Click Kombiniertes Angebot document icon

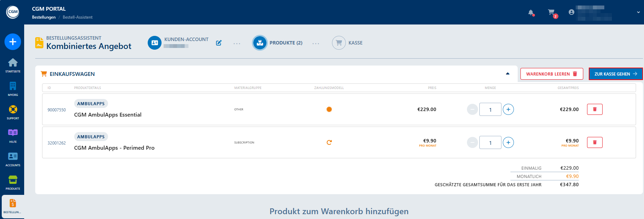point(39,43)
